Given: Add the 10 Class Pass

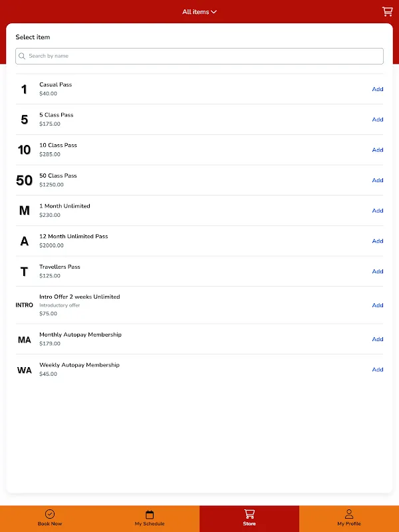Looking at the screenshot, I should (x=378, y=150).
